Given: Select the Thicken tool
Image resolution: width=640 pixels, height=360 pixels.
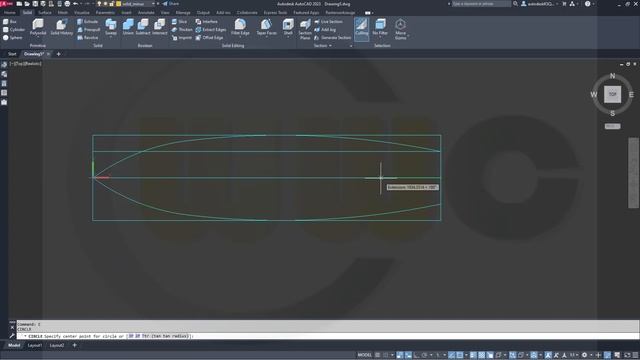Looking at the screenshot, I should pyautogui.click(x=182, y=29).
